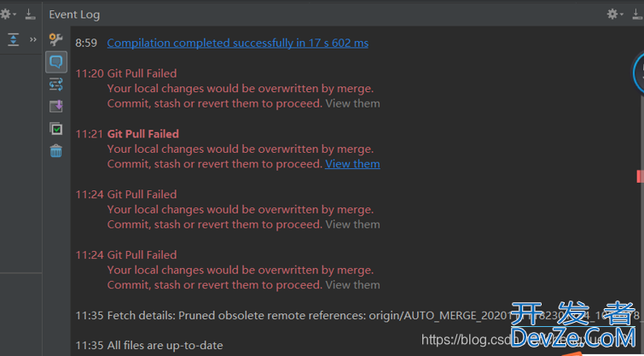This screenshot has width=644, height=356.
Task: Toggle the show balloon notifications icon
Action: coord(55,61)
